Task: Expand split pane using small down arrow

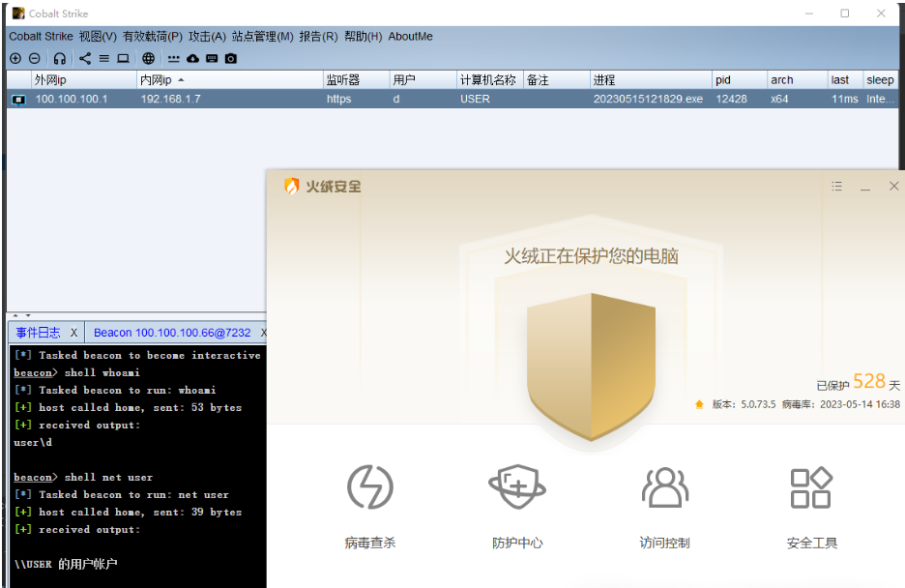Action: pos(28,315)
